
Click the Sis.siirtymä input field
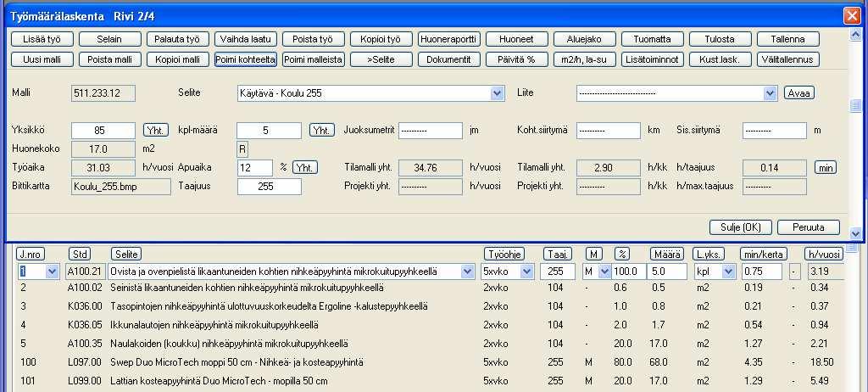tap(775, 131)
